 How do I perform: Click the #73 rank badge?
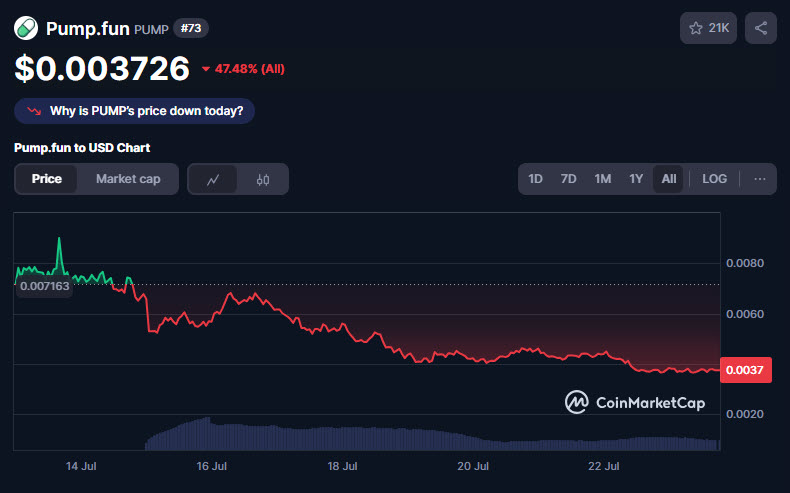pyautogui.click(x=191, y=28)
